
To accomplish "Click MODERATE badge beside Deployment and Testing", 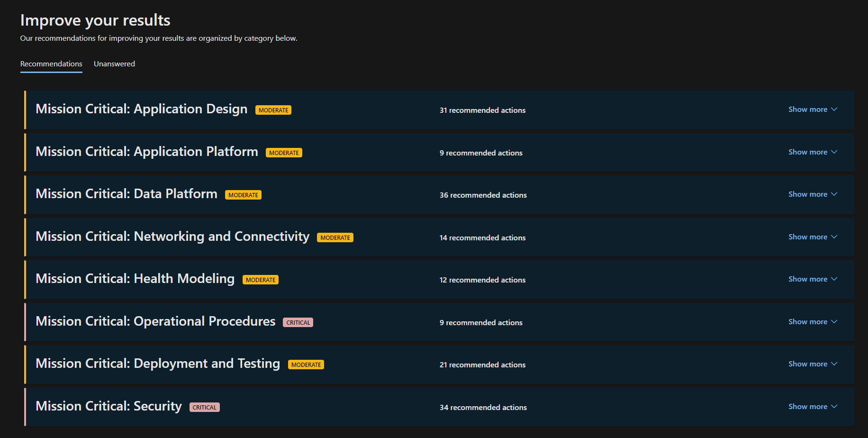I will click(306, 365).
